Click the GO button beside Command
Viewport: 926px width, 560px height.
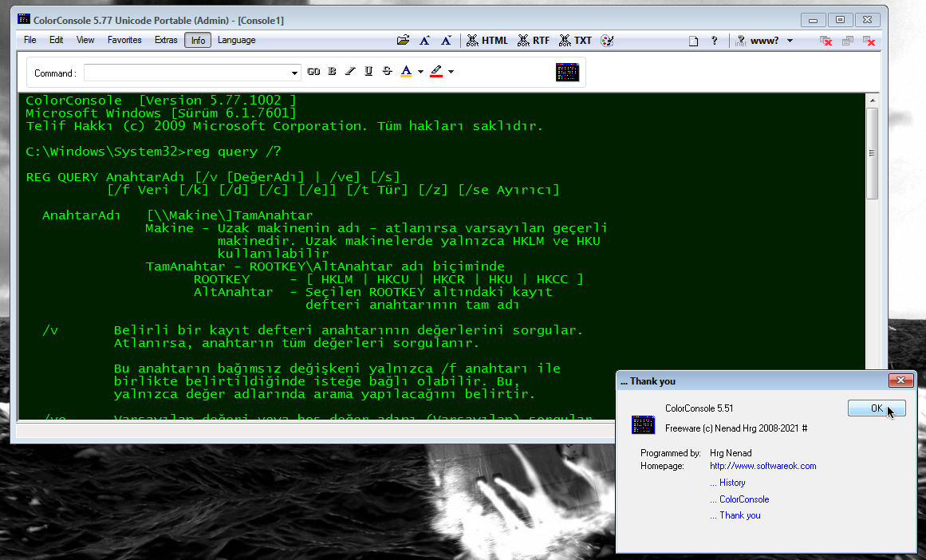(313, 72)
